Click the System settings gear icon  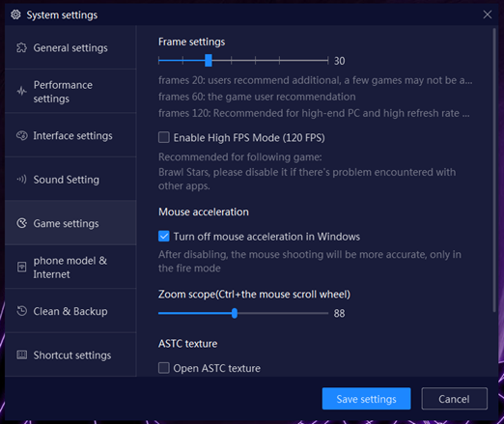coord(15,14)
